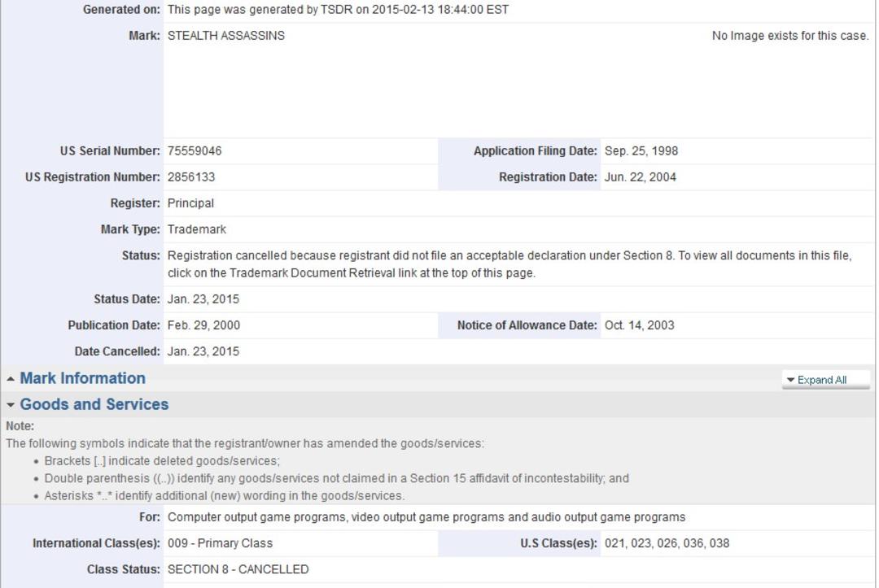Click the Date Cancelled value Jan. 23, 2015

[x=203, y=351]
